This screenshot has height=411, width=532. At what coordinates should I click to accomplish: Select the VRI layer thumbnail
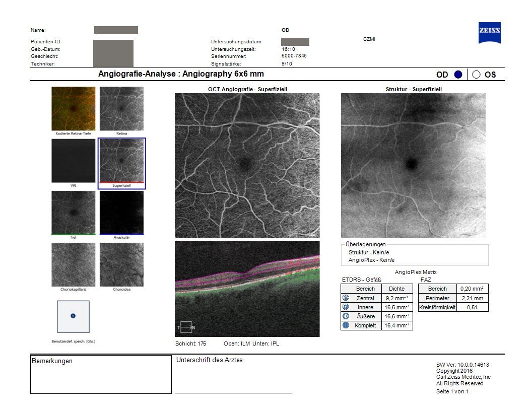[x=73, y=161]
